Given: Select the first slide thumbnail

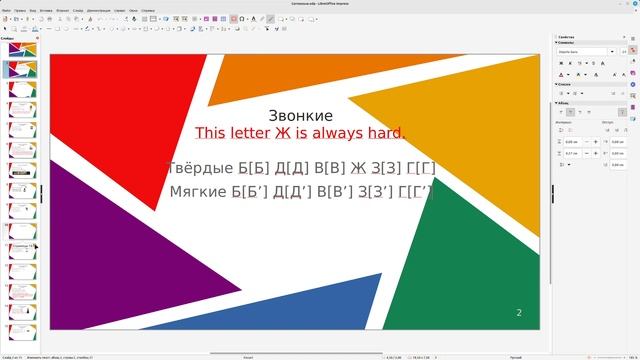Looking at the screenshot, I should [x=22, y=50].
